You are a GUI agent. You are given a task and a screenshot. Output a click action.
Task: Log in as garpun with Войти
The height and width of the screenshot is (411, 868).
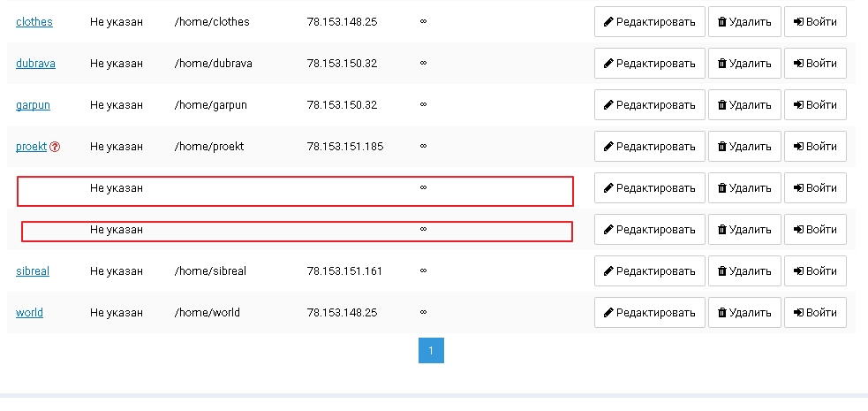click(x=815, y=104)
